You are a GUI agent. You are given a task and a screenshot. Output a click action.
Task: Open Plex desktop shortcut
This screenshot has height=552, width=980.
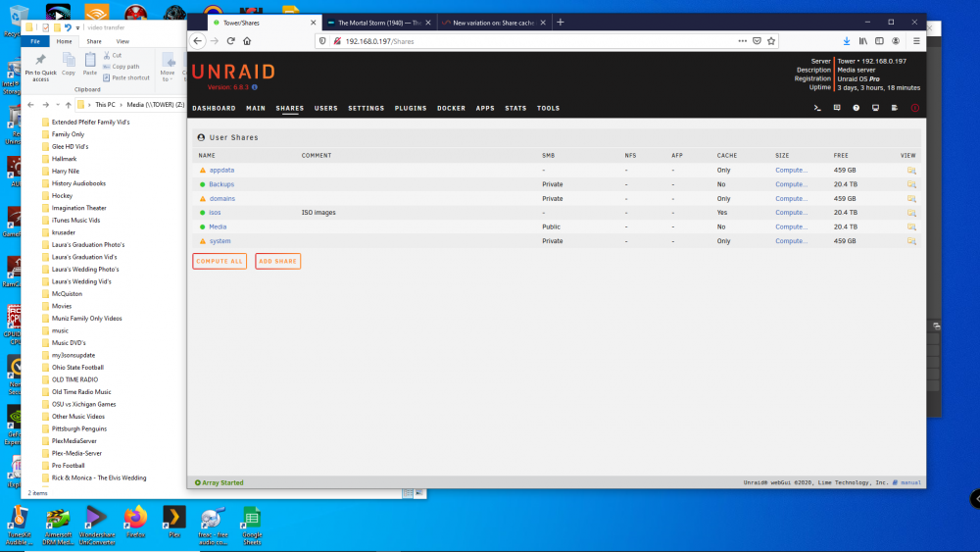click(x=174, y=523)
